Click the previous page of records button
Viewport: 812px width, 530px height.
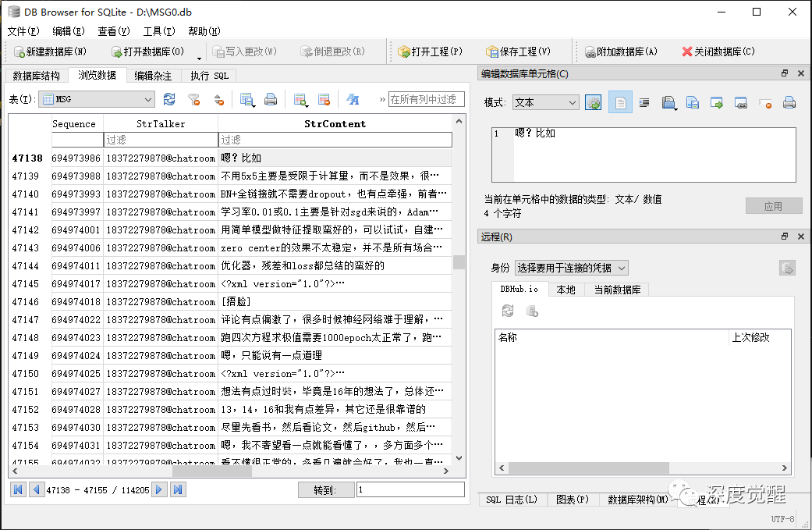pyautogui.click(x=36, y=489)
